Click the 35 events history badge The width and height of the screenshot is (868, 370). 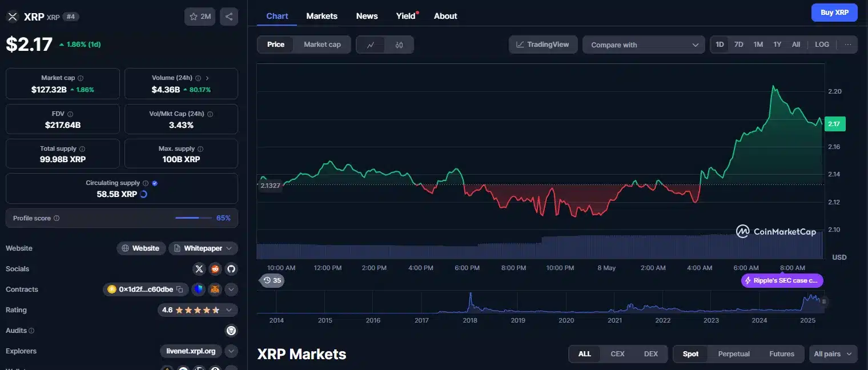[x=272, y=280]
